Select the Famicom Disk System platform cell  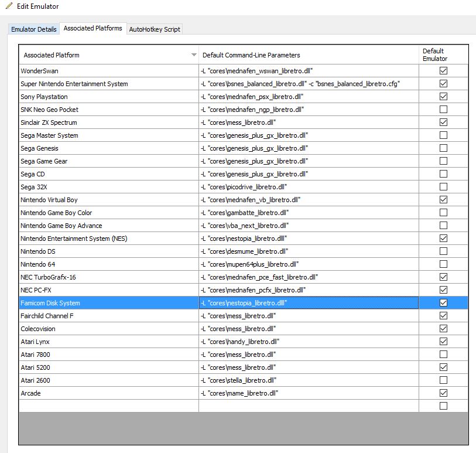point(109,303)
